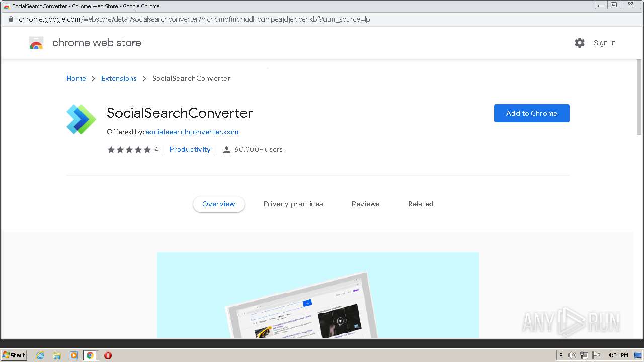Open socialsearchconverter.com publisher link
Screen dimensions: 644x362
point(192,132)
